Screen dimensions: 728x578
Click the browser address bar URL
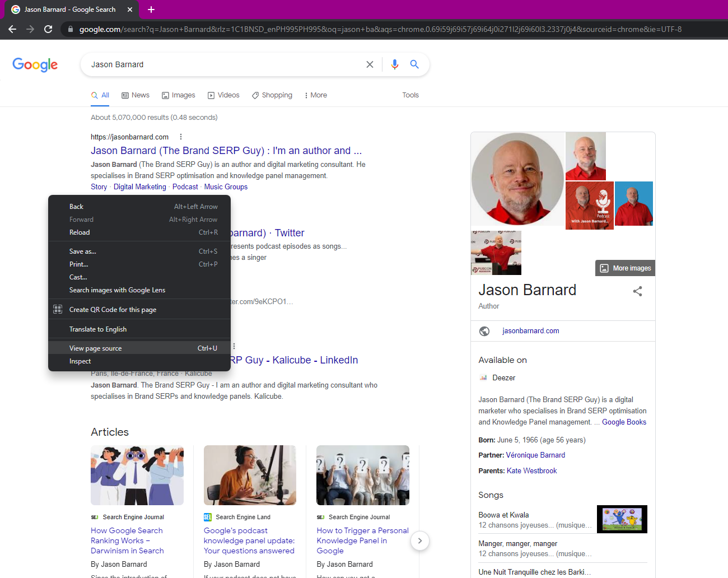tap(380, 29)
